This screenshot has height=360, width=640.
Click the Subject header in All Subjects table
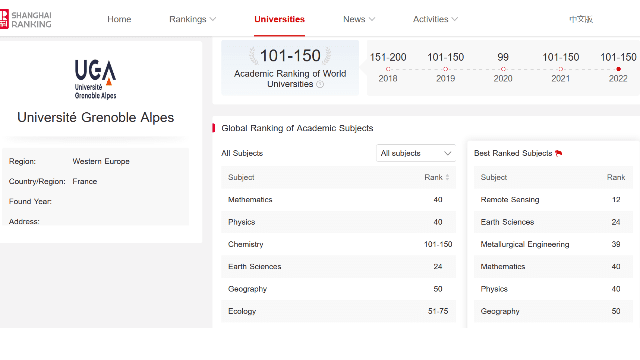coord(241,177)
